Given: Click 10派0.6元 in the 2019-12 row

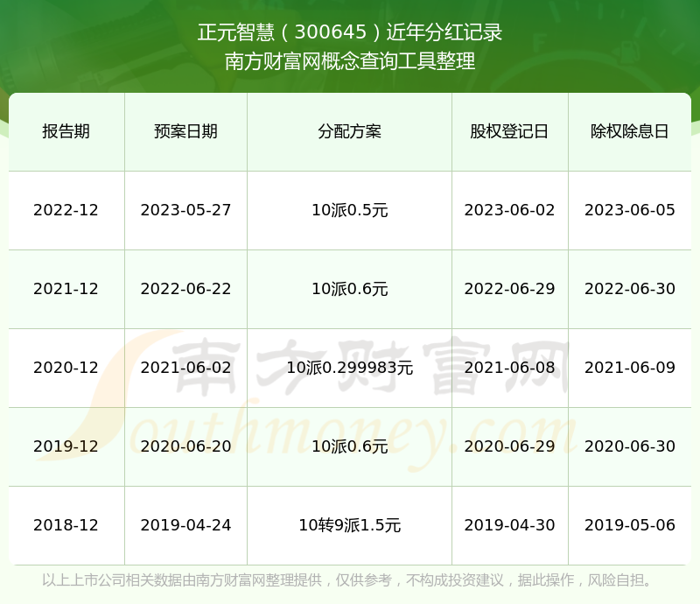Looking at the screenshot, I should pos(349,446).
